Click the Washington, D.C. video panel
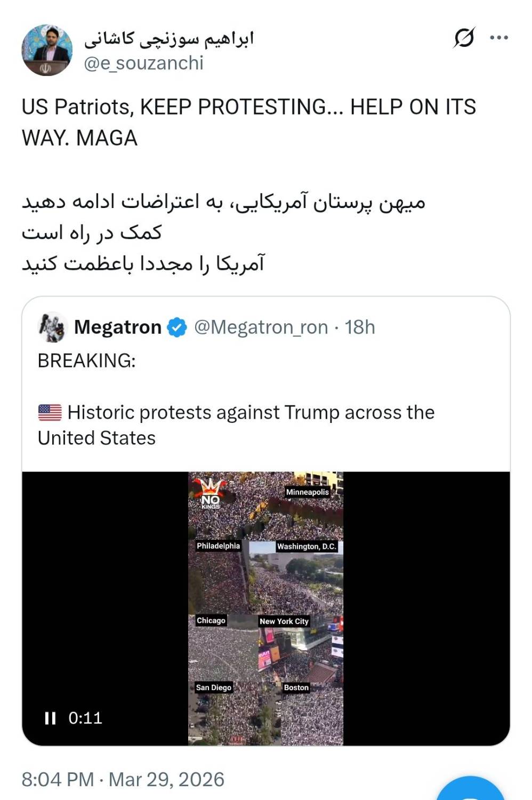Screen dimensions: 532x800 tap(296, 578)
